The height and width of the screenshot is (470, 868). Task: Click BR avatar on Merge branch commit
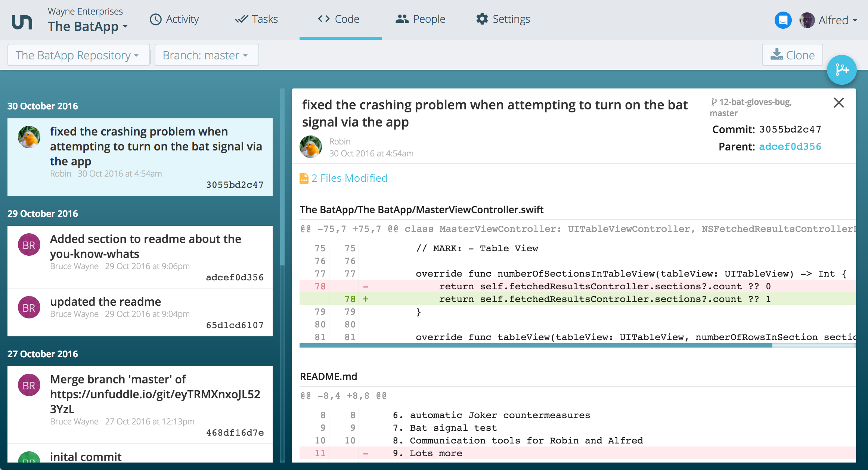pyautogui.click(x=29, y=385)
